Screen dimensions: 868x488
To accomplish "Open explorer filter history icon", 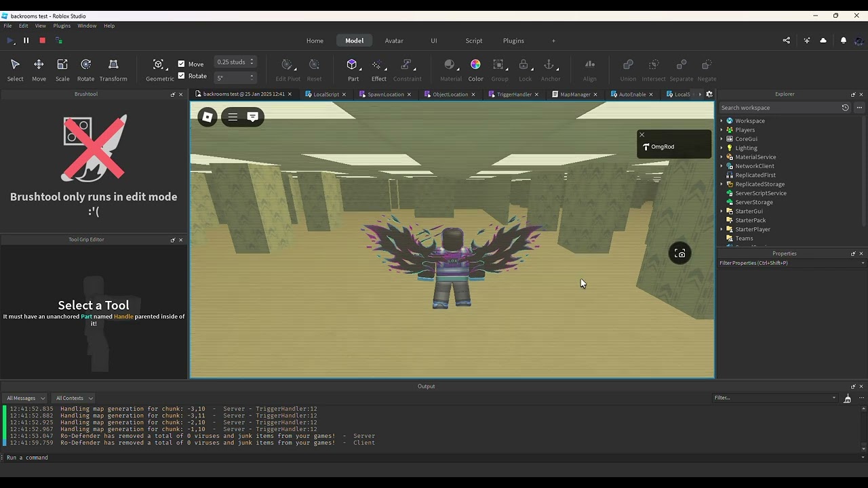I will 845,108.
